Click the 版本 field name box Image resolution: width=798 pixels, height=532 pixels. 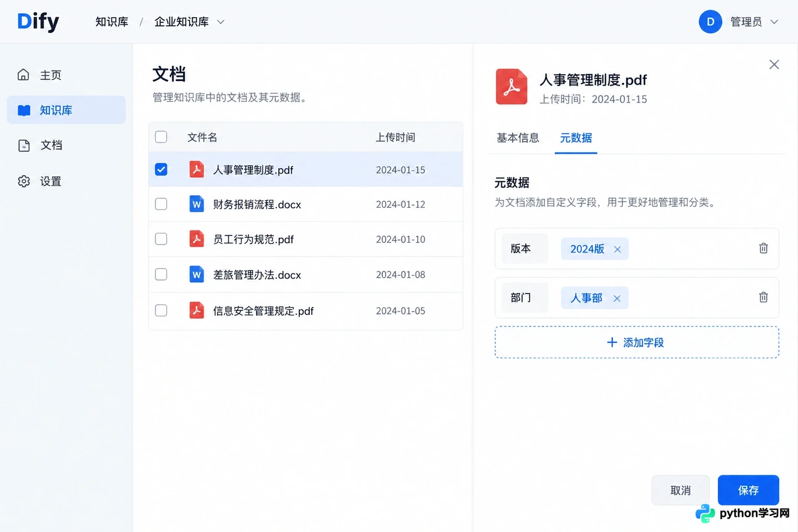pos(525,248)
